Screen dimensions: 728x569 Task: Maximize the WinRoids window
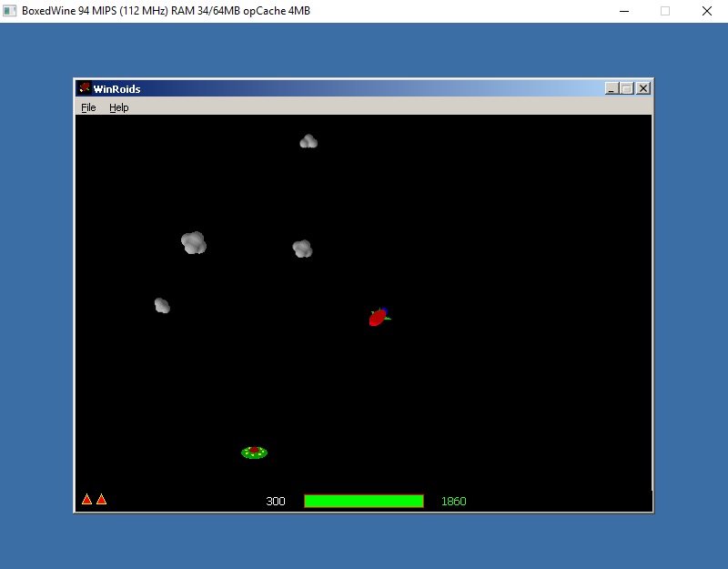pos(627,88)
